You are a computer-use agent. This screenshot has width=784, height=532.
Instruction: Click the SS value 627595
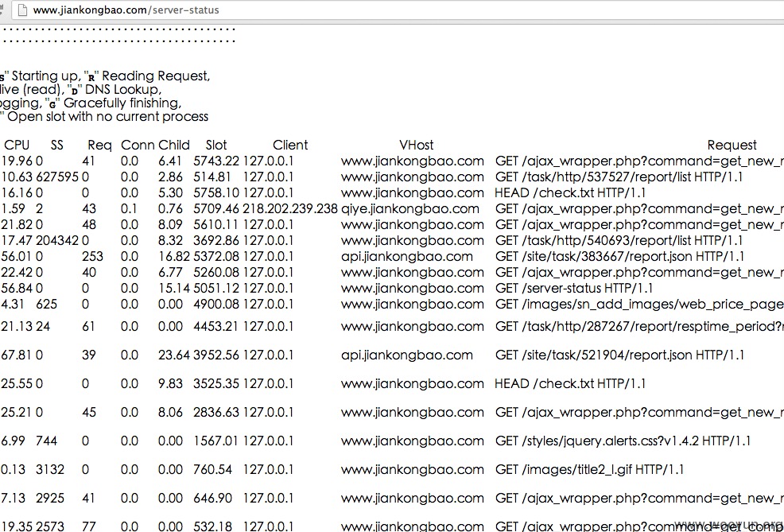pyautogui.click(x=57, y=177)
